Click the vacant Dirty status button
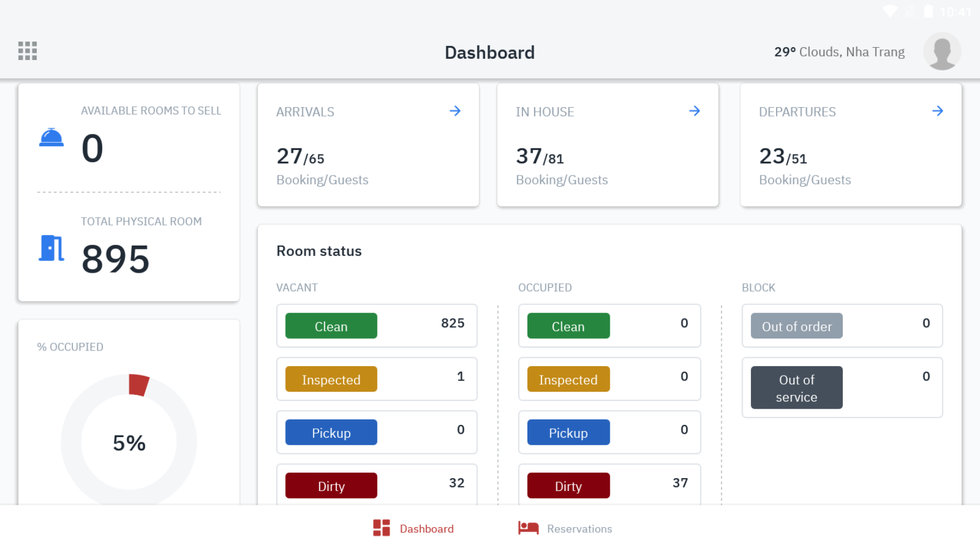 pyautogui.click(x=331, y=486)
